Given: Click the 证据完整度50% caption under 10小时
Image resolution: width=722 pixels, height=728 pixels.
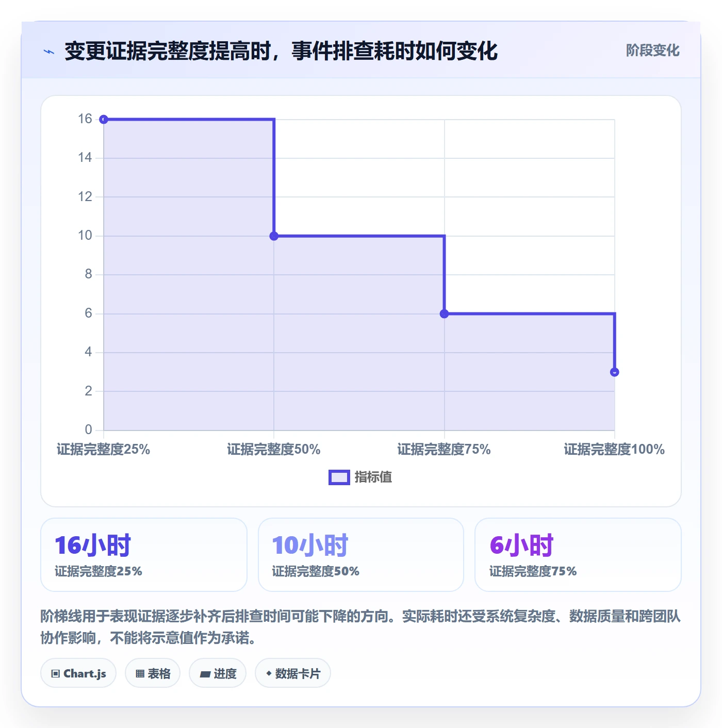Looking at the screenshot, I should click(x=316, y=571).
